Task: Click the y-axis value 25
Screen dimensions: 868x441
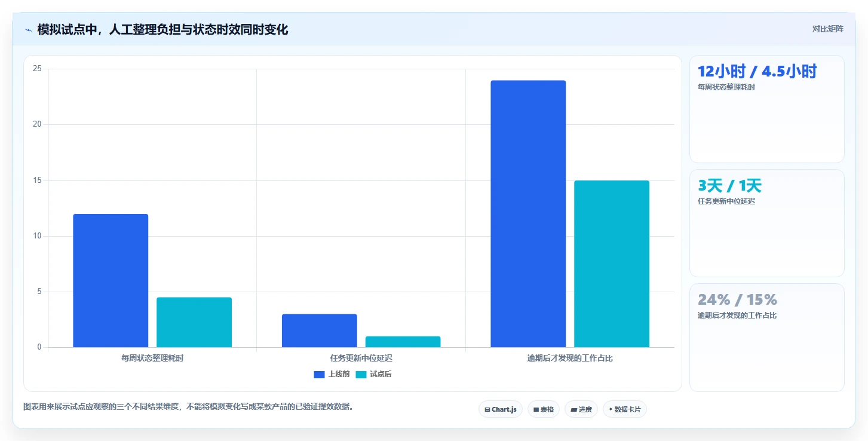Action: point(37,69)
